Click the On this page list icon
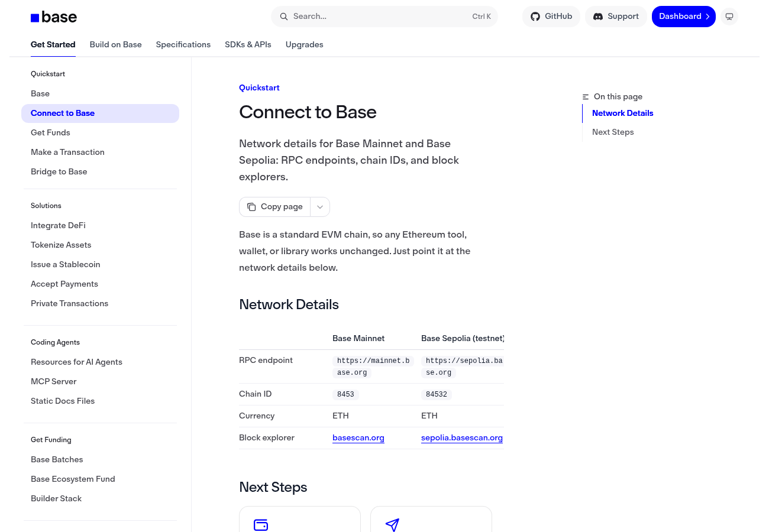 tap(586, 97)
